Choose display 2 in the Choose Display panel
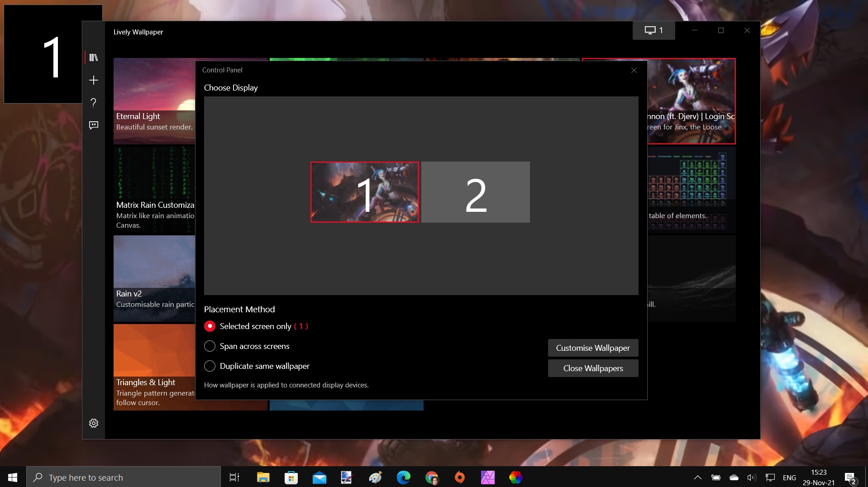 [475, 192]
